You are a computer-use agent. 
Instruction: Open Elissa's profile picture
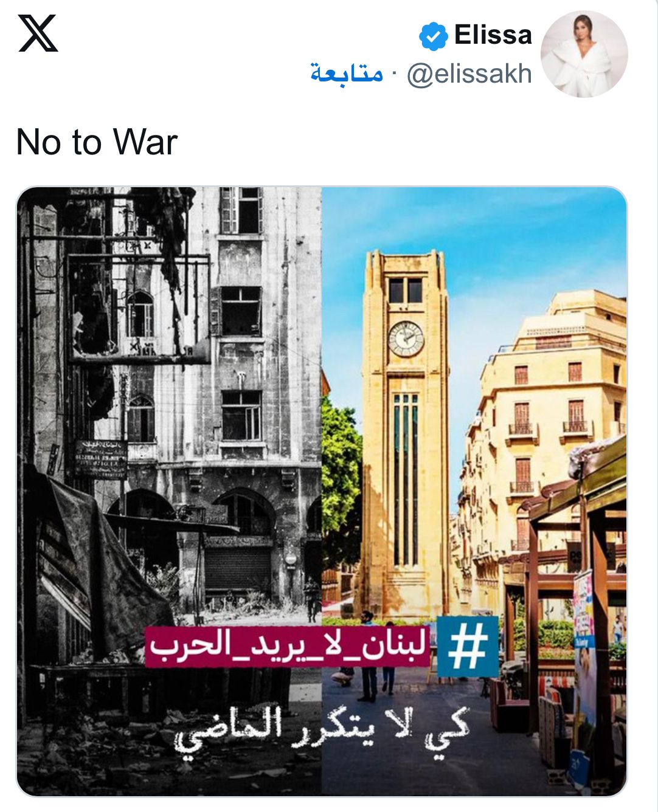click(584, 54)
